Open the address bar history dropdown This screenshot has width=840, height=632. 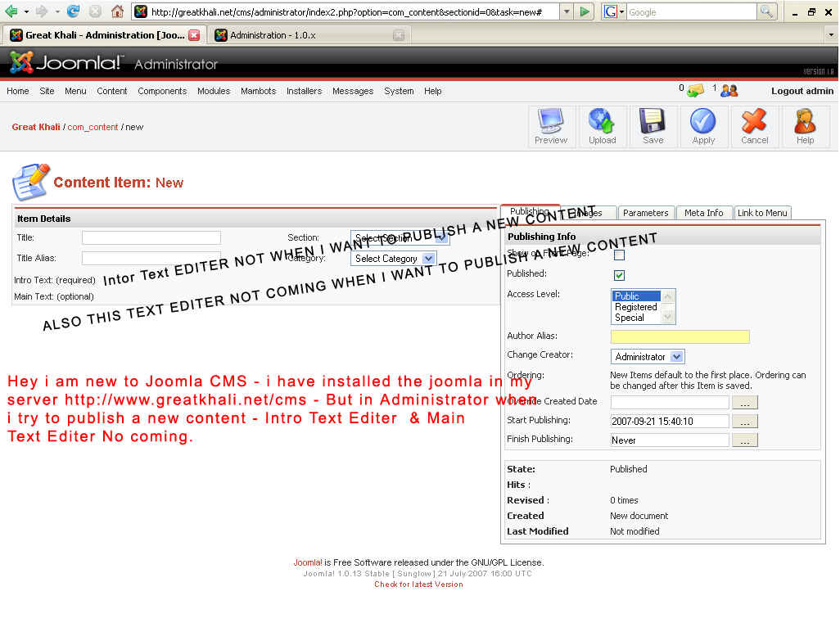coord(567,11)
